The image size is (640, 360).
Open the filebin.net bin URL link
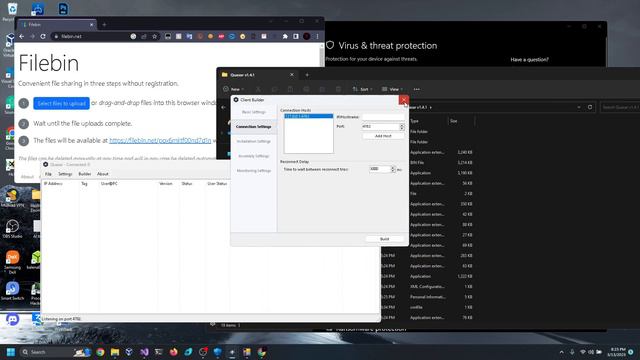coord(160,140)
